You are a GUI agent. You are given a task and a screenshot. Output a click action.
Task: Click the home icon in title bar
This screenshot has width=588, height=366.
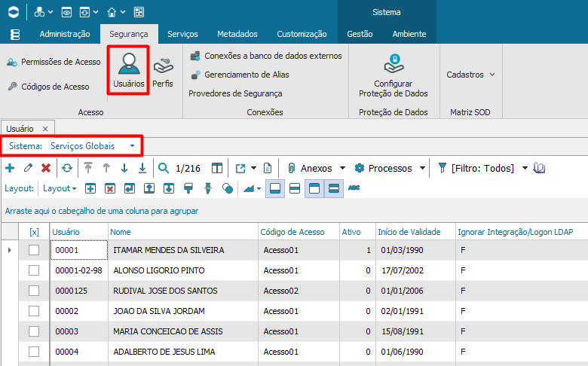click(112, 12)
